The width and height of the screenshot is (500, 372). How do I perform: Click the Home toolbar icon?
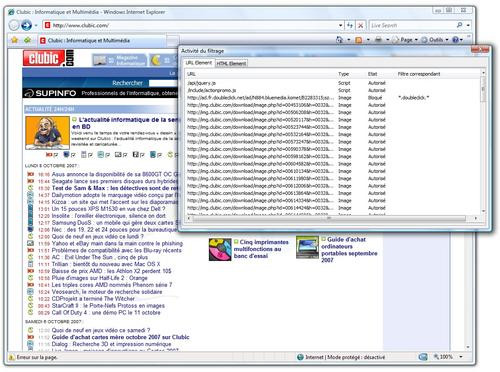pos(339,40)
